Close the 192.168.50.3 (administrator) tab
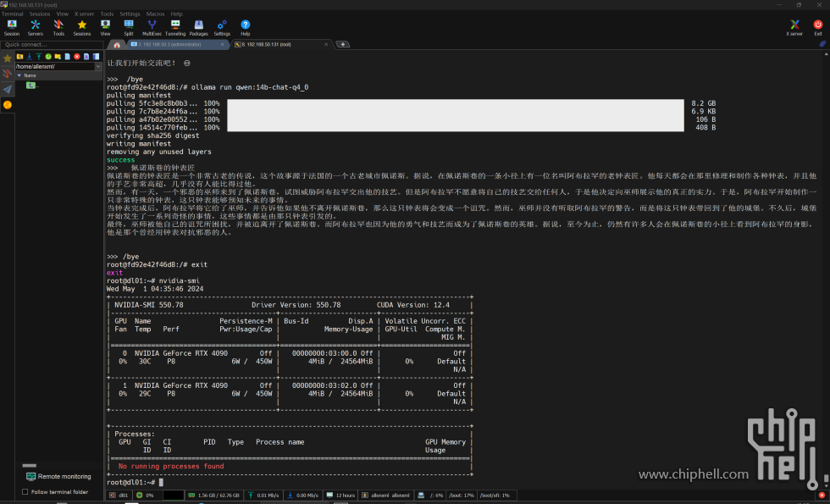This screenshot has height=504, width=830. point(222,44)
